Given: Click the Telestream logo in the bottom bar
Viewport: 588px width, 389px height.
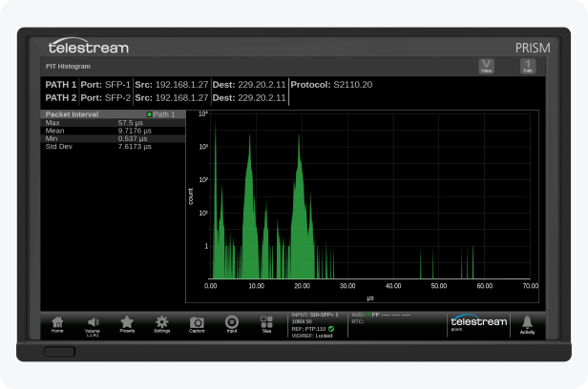Looking at the screenshot, I should point(478,322).
